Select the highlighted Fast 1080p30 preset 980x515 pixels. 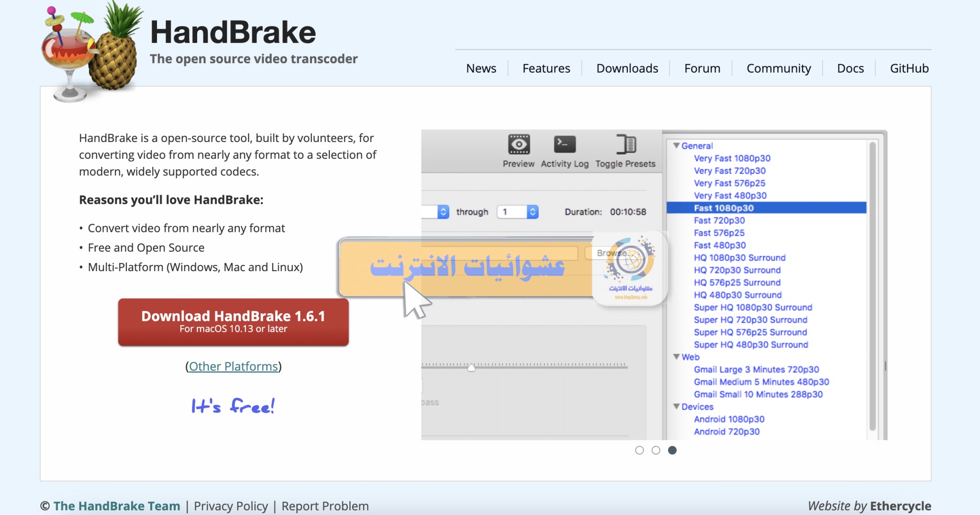766,208
